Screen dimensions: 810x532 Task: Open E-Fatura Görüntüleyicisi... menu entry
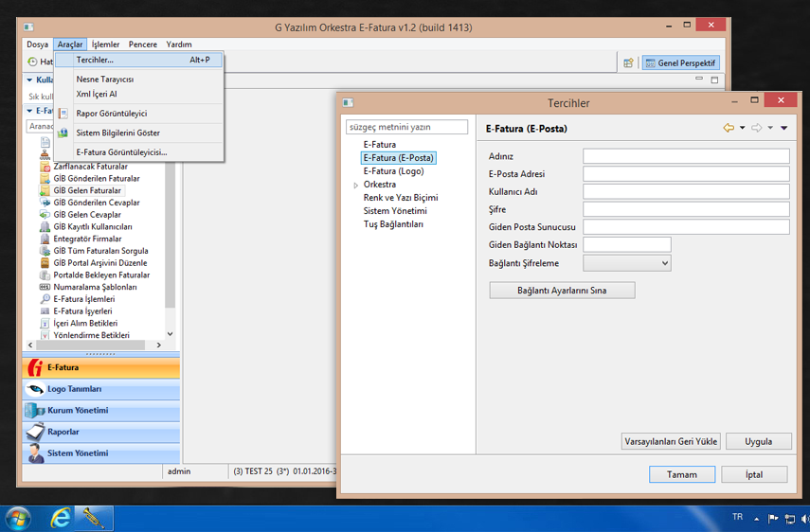click(121, 152)
